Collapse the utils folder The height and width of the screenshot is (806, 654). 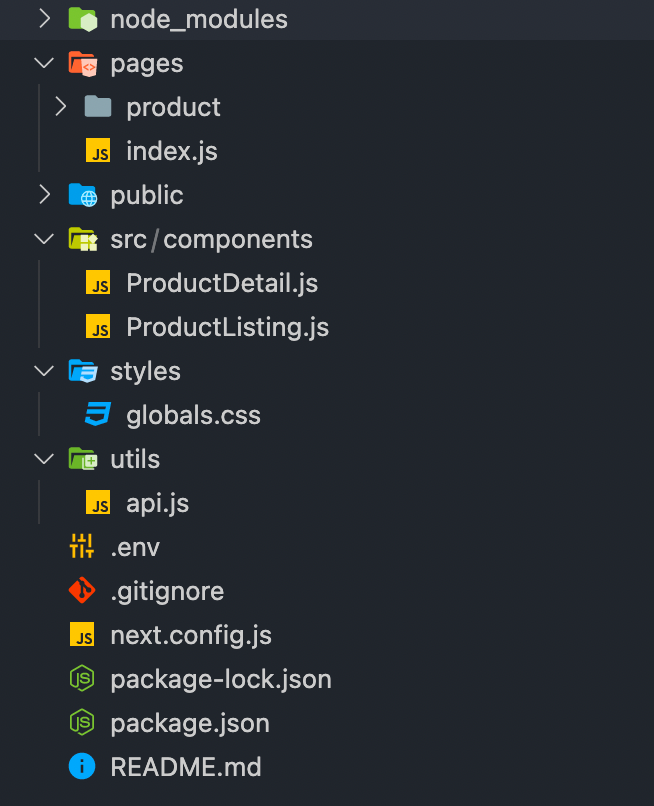[42, 458]
